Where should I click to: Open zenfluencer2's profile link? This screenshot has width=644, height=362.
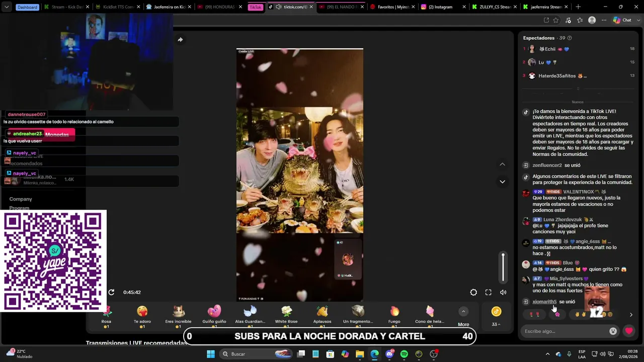(547, 165)
